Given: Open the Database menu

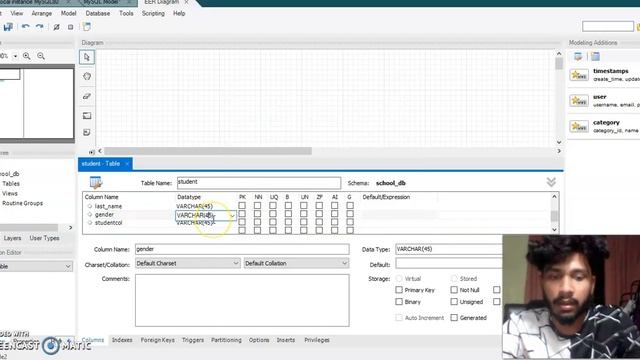Looking at the screenshot, I should tap(98, 13).
